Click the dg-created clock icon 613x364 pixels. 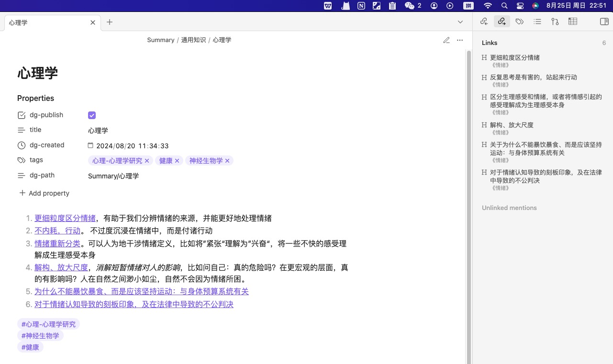click(x=22, y=145)
